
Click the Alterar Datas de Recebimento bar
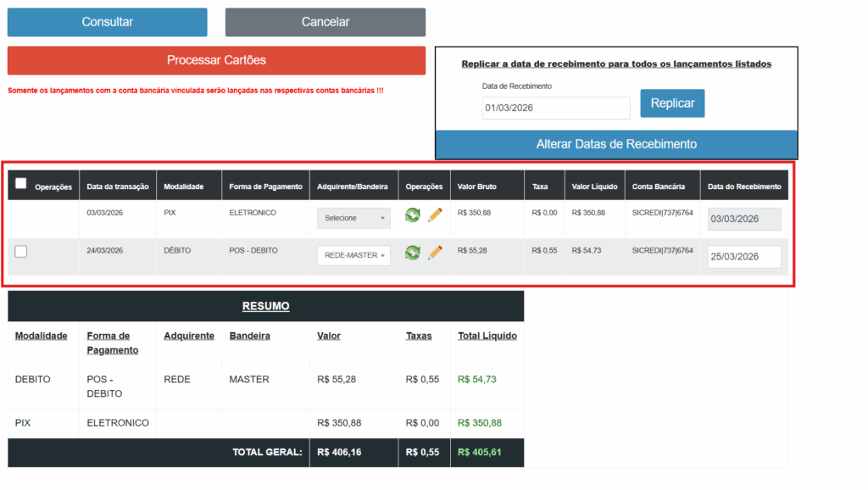616,144
